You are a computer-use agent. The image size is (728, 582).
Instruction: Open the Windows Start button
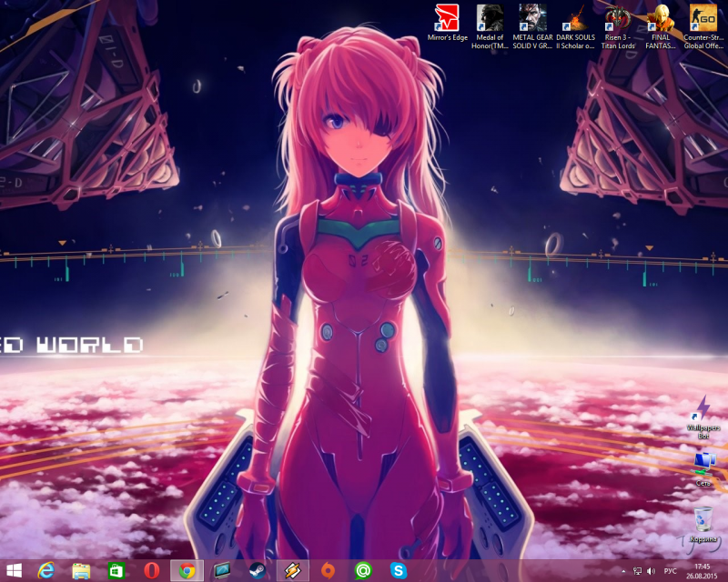14,570
